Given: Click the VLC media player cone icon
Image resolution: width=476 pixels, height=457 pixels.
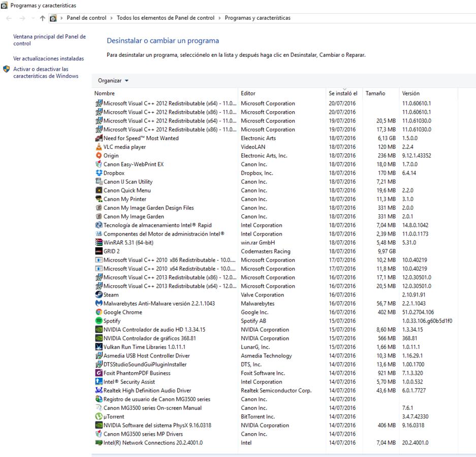Looking at the screenshot, I should pyautogui.click(x=99, y=147).
